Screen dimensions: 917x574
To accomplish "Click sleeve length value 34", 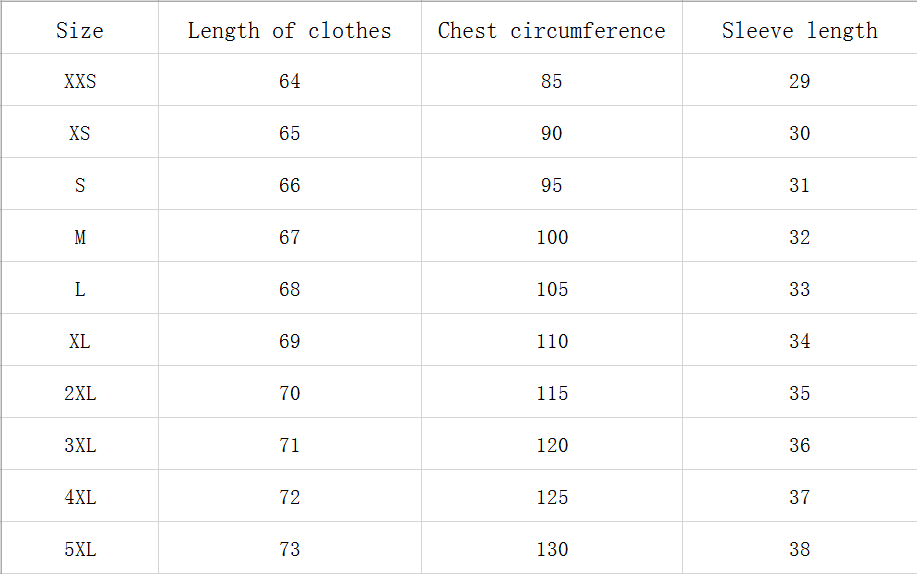I will click(799, 342).
